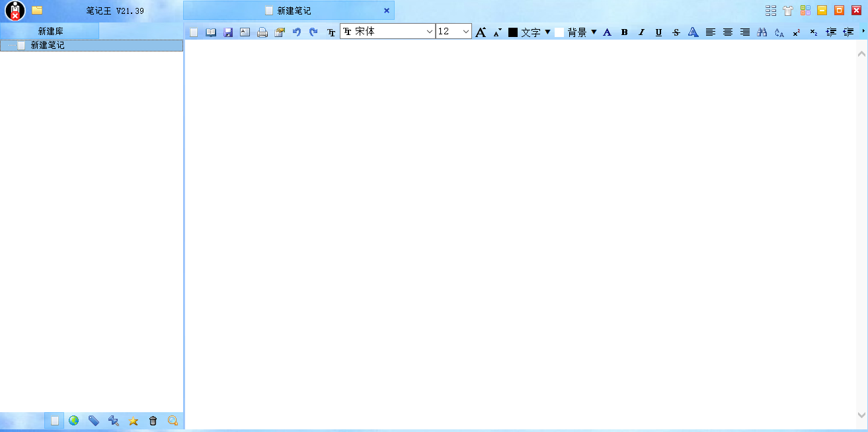This screenshot has width=868, height=432.
Task: Open the trash bin in sidebar
Action: click(x=153, y=421)
